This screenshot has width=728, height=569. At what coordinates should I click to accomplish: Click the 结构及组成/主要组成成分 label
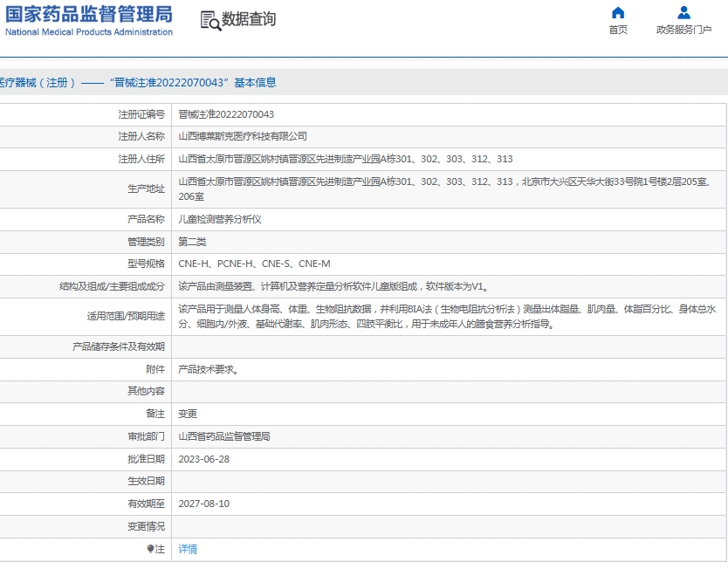(x=113, y=286)
